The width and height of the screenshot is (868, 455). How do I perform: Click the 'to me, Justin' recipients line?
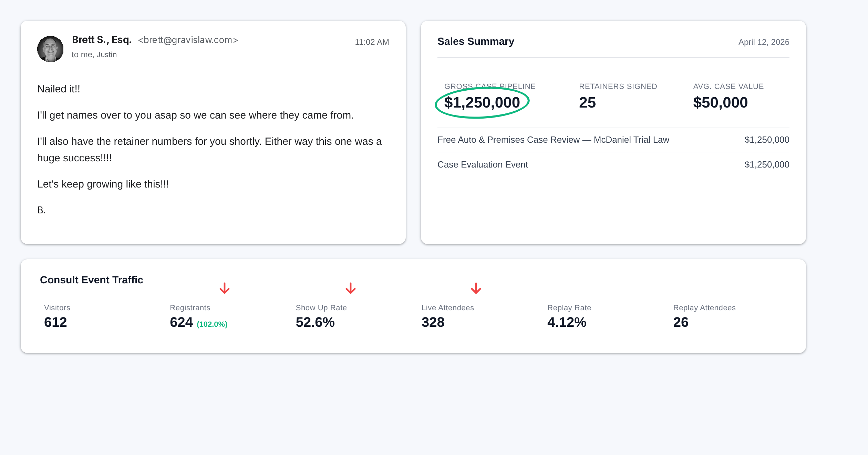click(x=94, y=54)
